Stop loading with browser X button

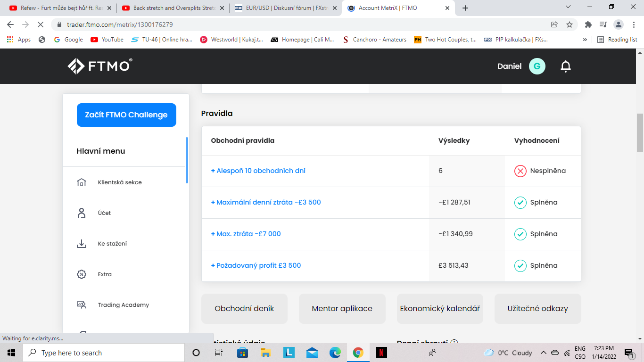coord(41,25)
